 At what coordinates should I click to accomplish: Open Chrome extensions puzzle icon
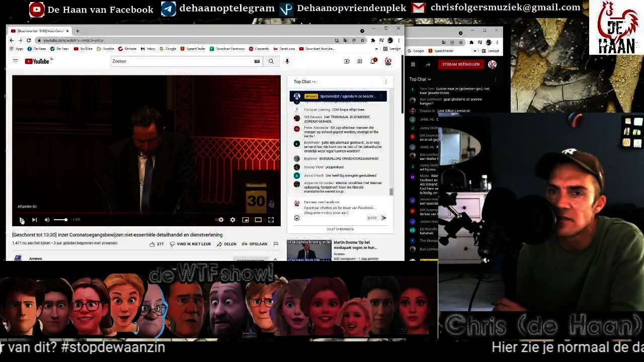coord(373,40)
